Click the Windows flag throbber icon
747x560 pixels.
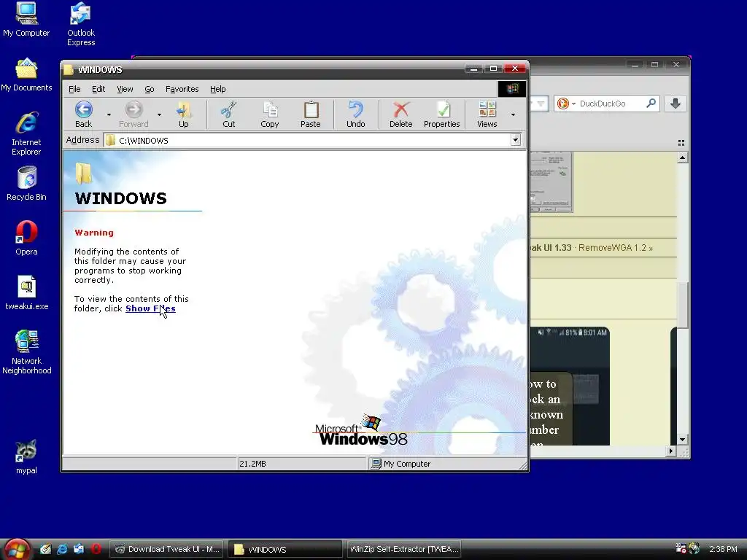pos(512,88)
